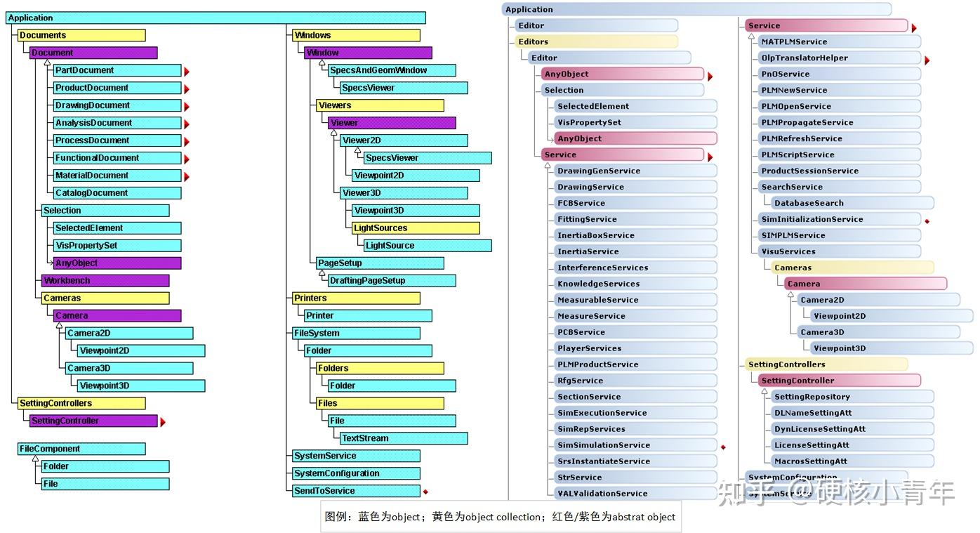Select the yellow Editors box
The image size is (980, 533).
coord(596,41)
